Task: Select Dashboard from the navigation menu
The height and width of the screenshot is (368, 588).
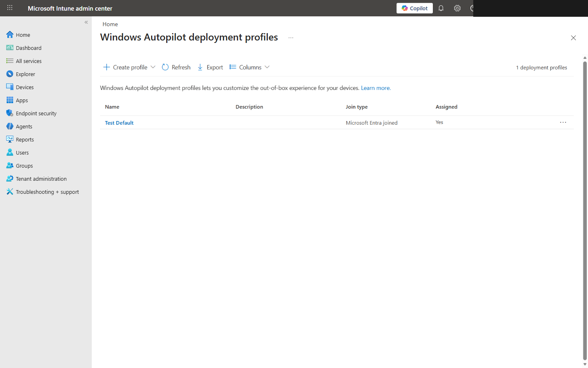Action: (28, 47)
